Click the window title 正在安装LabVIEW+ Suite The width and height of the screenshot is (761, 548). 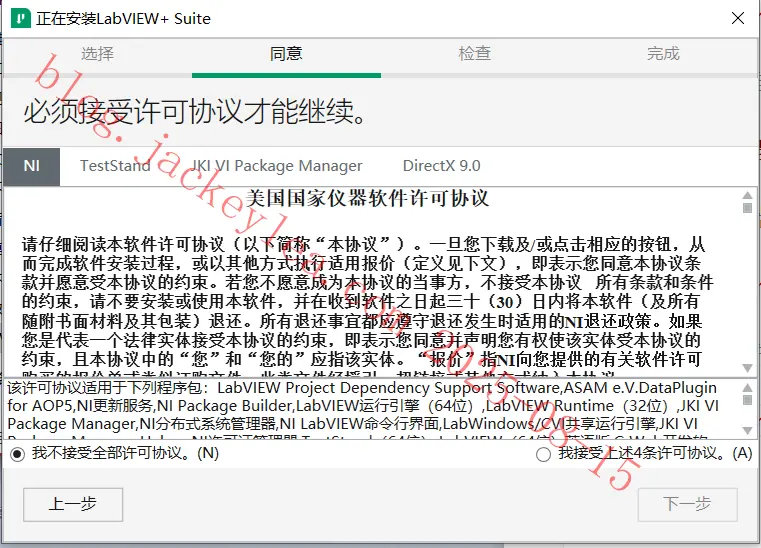click(123, 18)
